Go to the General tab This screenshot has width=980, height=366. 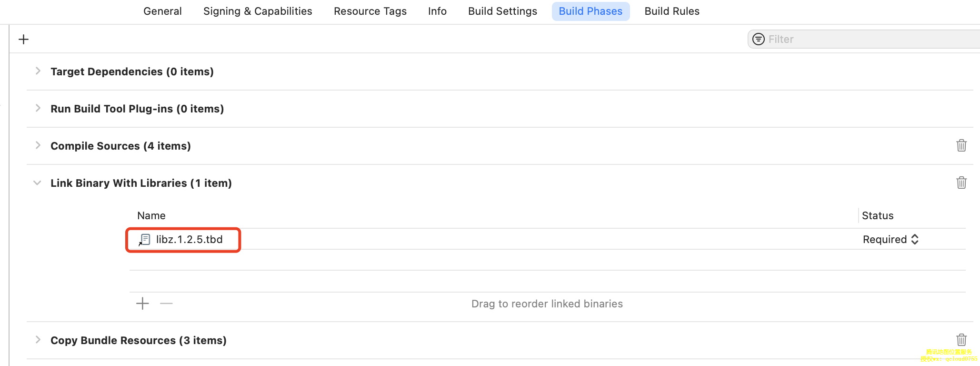162,11
